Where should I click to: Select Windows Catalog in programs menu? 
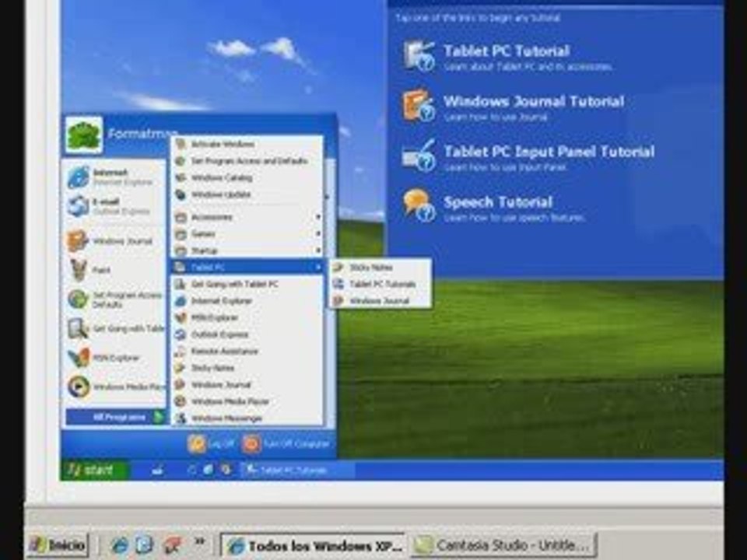[x=247, y=177]
